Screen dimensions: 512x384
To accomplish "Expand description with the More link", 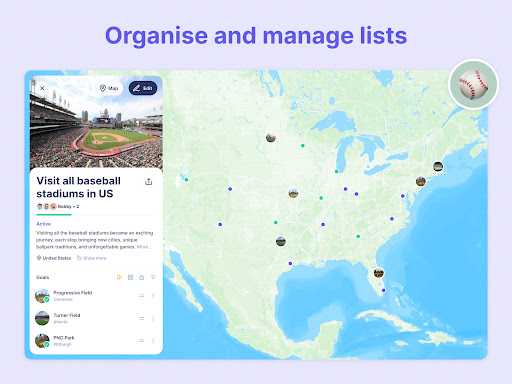I will click(142, 247).
